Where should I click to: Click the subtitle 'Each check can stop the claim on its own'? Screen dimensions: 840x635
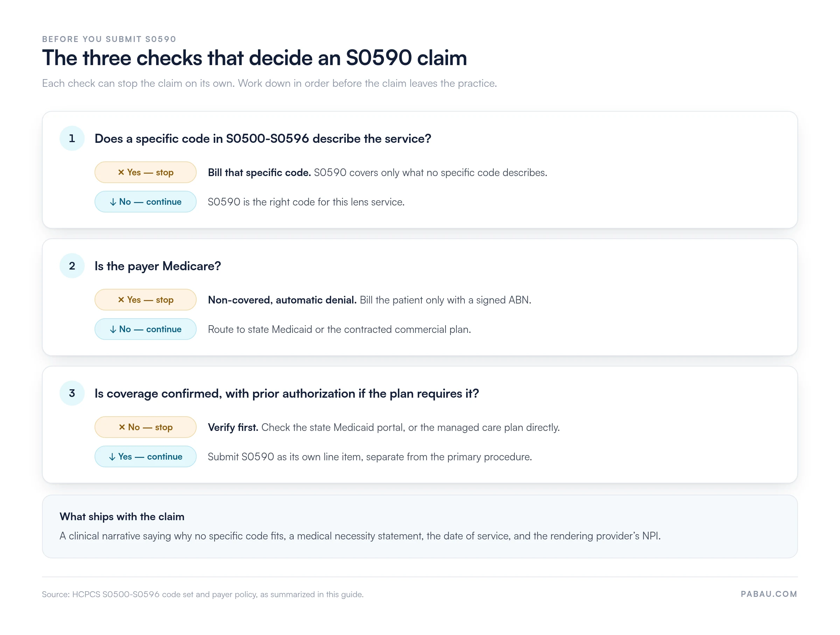coord(139,83)
